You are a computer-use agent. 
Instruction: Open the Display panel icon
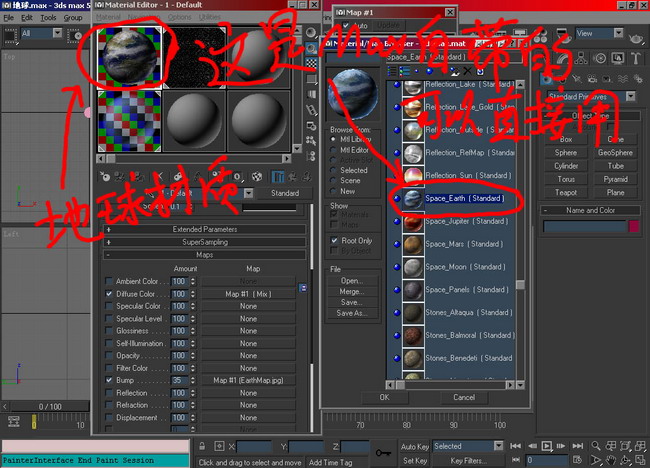(618, 58)
